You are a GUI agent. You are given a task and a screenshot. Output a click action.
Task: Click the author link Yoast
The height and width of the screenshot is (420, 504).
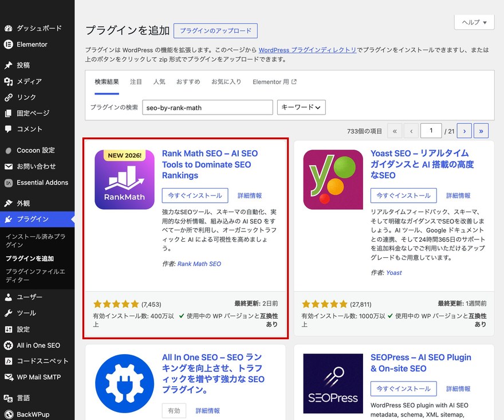tap(394, 273)
